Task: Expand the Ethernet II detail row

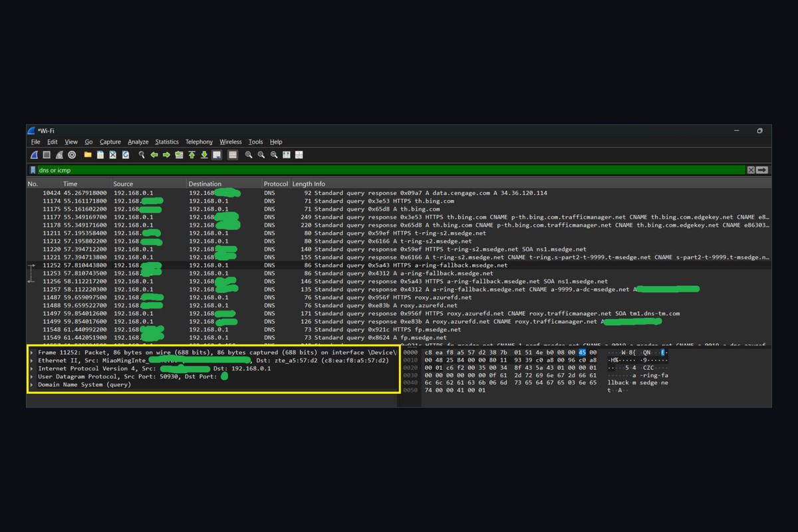Action: click(x=31, y=360)
